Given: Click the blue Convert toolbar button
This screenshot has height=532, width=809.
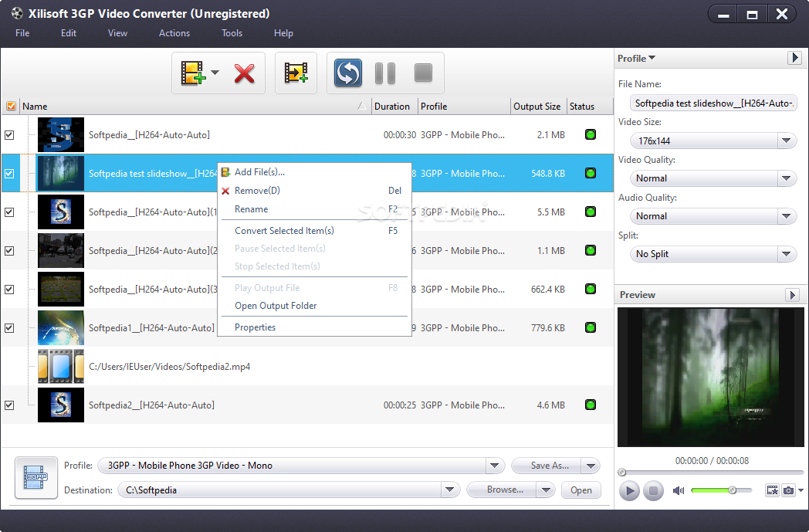Looking at the screenshot, I should [347, 73].
